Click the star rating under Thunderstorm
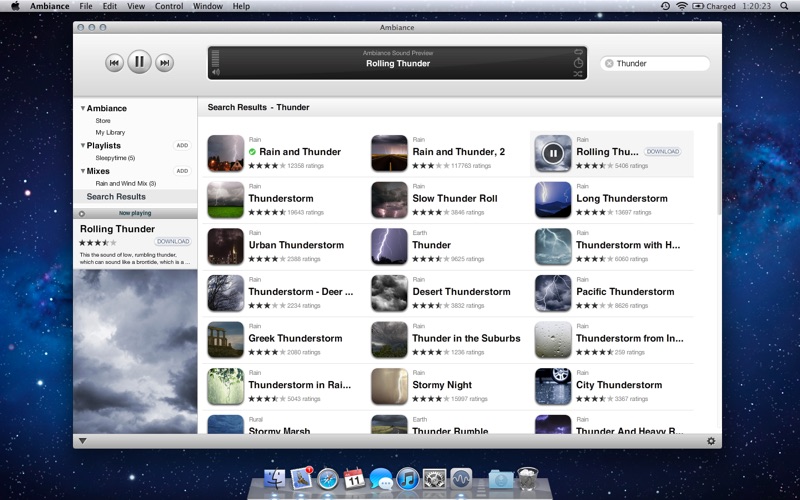 pyautogui.click(x=267, y=212)
